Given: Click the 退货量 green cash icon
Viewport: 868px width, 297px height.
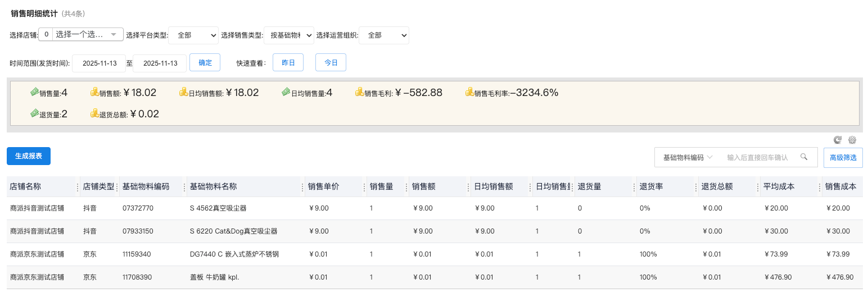Looking at the screenshot, I should 35,114.
